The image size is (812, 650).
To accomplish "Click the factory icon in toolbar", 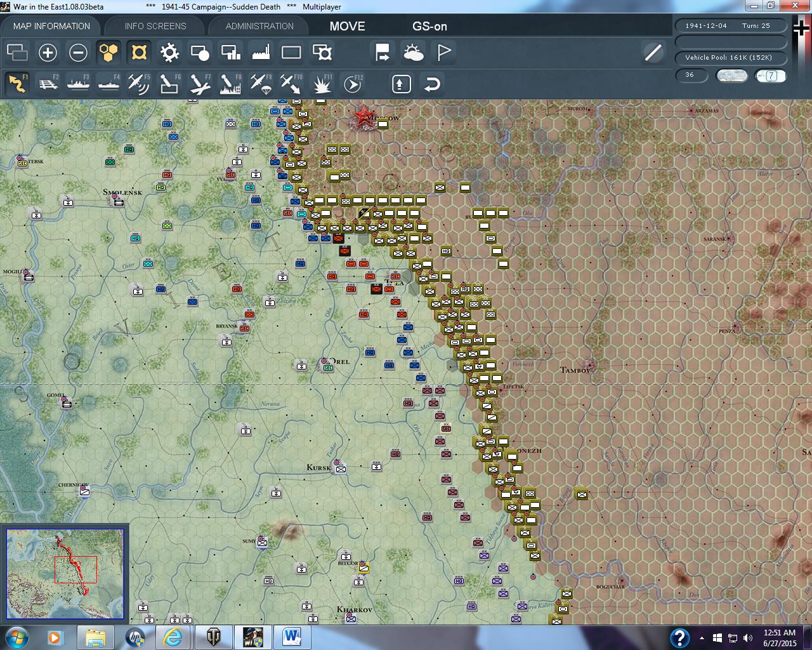I will pyautogui.click(x=261, y=53).
